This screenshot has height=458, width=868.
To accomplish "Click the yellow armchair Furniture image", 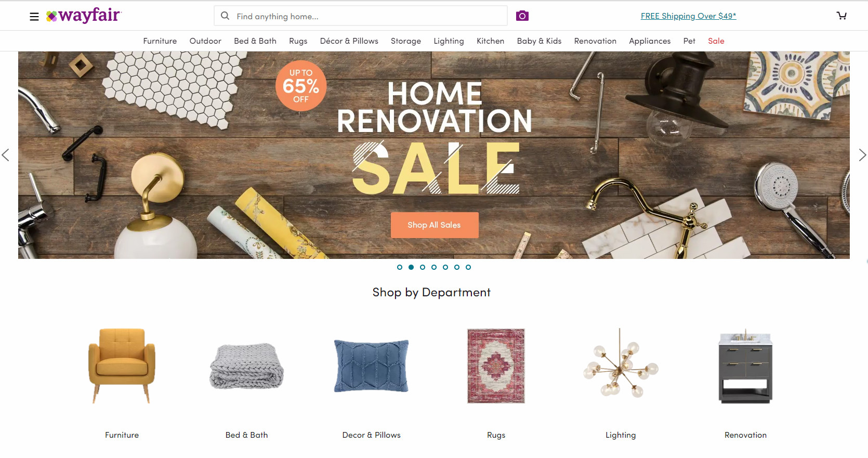I will (122, 365).
